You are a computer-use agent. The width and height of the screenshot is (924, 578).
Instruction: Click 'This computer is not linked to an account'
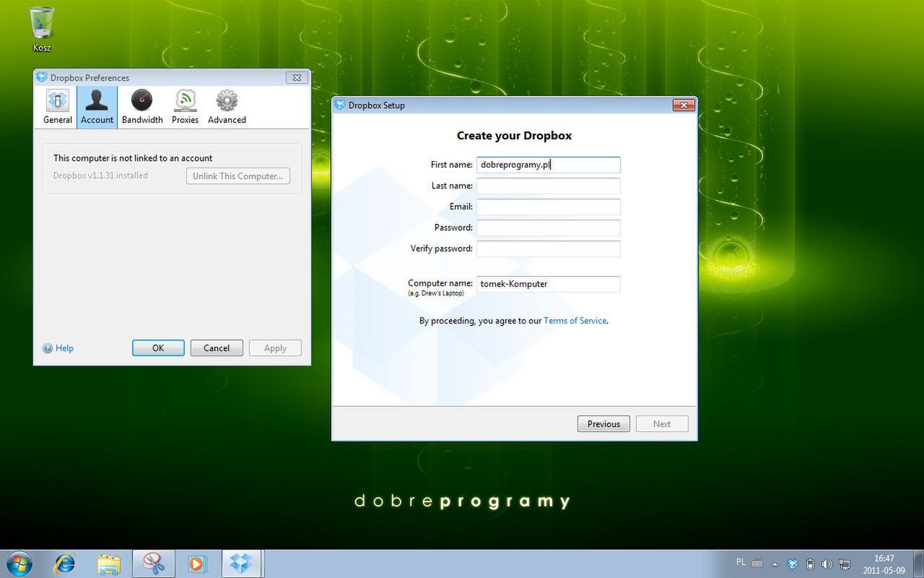[133, 158]
